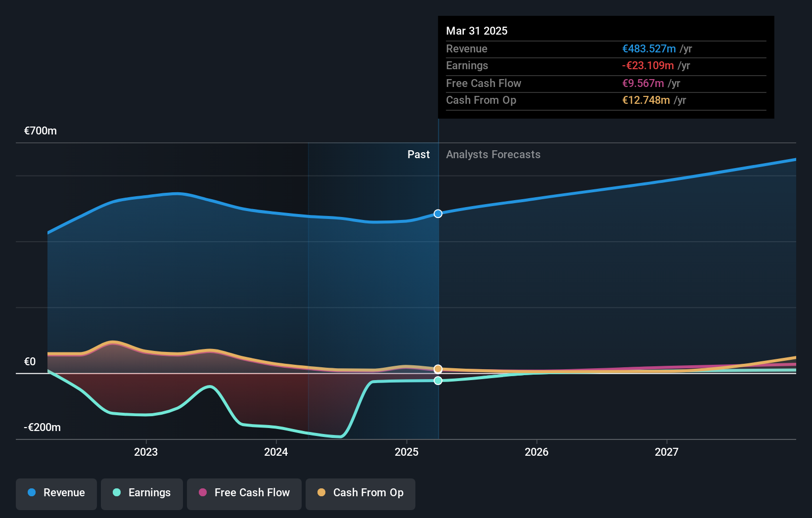Select the 2025 x-axis label
Viewport: 812px width, 518px height.
(x=406, y=452)
